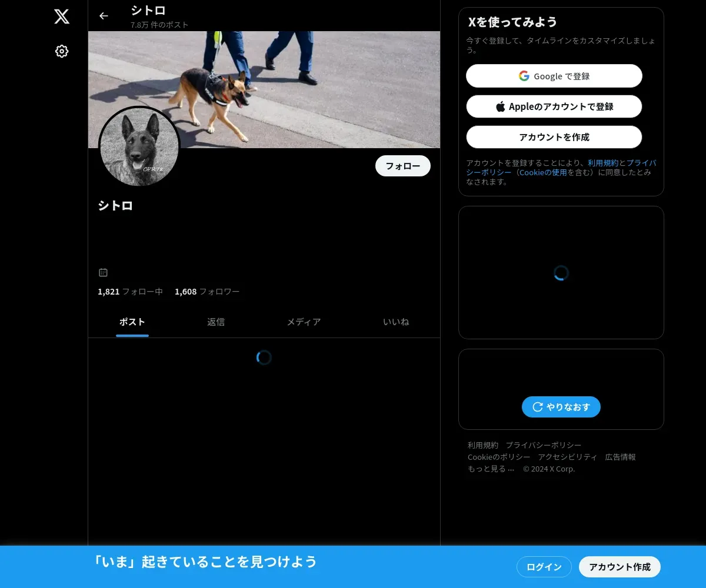This screenshot has width=706, height=588.
Task: Switch to the 返信 tab
Action: 216,322
